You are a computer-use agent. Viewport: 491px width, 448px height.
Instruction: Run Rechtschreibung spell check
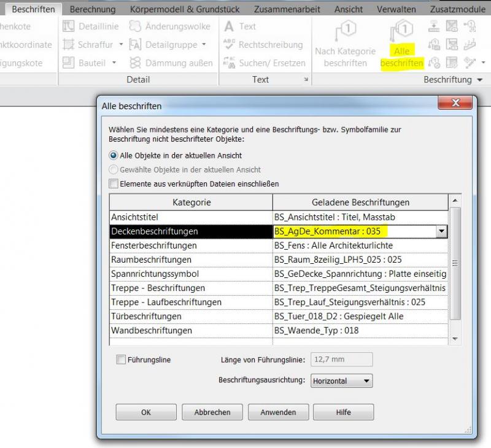pos(263,45)
